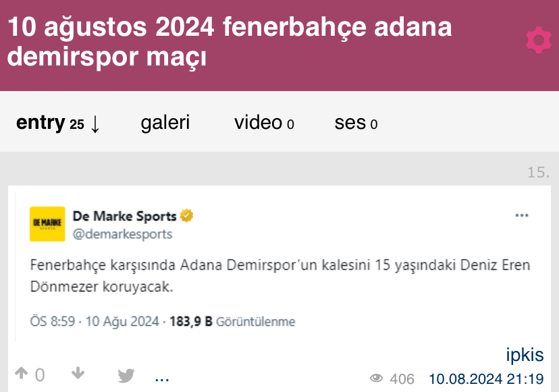Open the 10.08.2024 21:19 entry permalink
Image resolution: width=559 pixels, height=392 pixels.
coord(486,379)
